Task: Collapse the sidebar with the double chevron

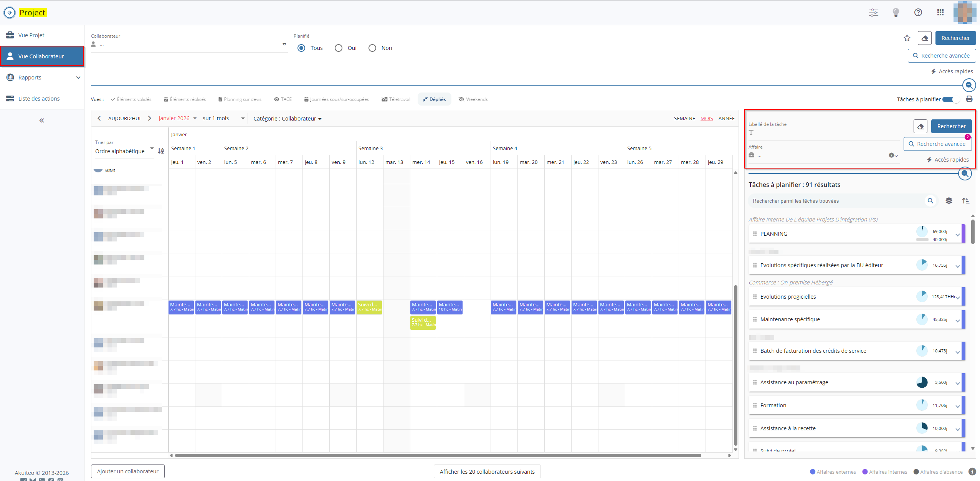Action: 42,121
